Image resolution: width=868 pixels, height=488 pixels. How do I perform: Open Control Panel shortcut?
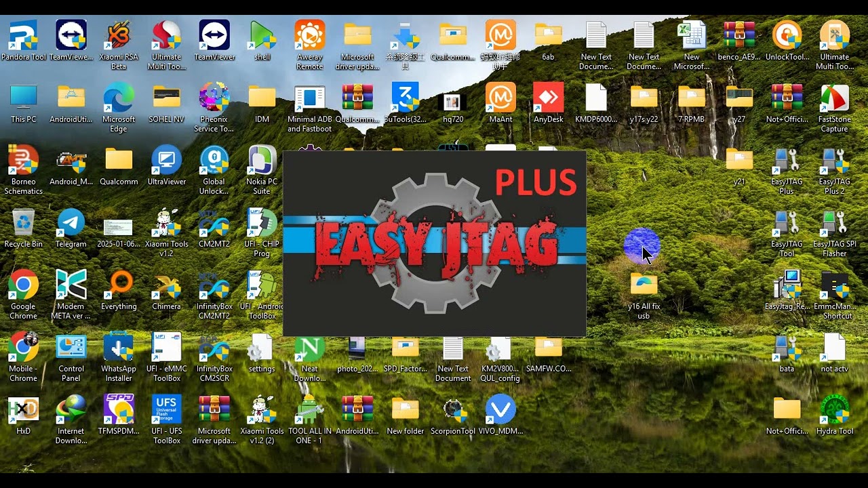71,357
